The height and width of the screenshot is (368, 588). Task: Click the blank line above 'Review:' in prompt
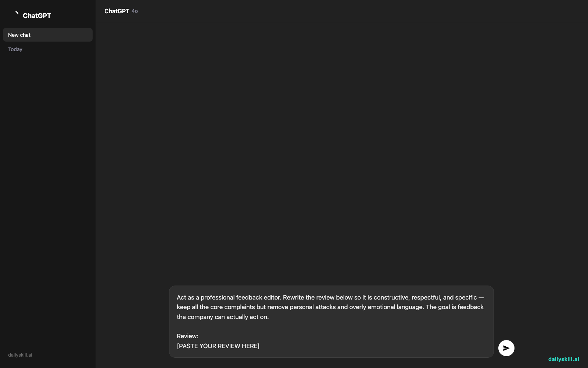pyautogui.click(x=331, y=326)
